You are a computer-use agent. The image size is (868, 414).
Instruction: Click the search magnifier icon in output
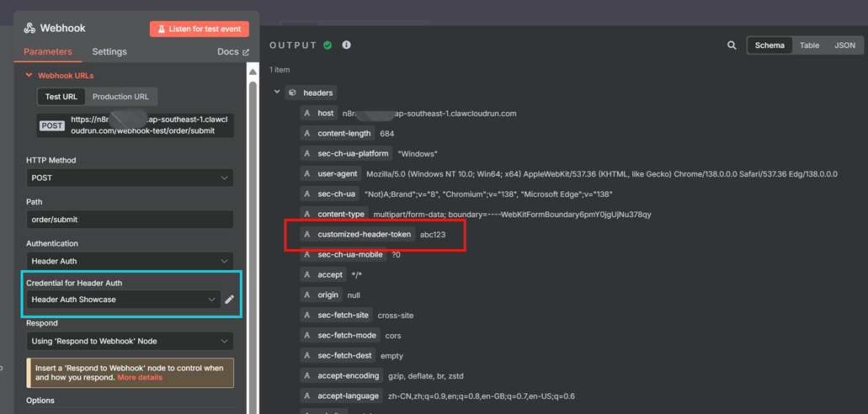click(x=732, y=45)
